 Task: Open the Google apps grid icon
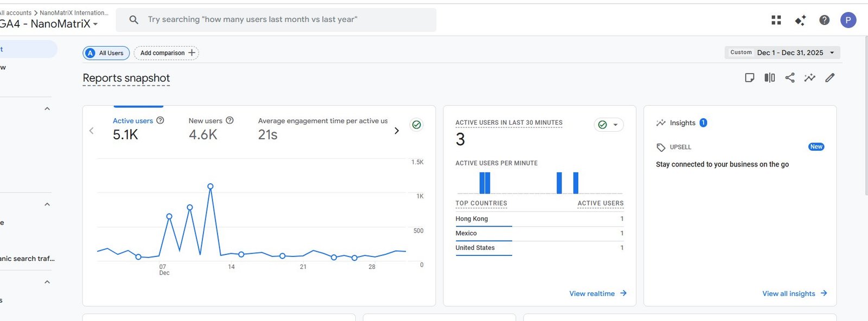pyautogui.click(x=776, y=20)
